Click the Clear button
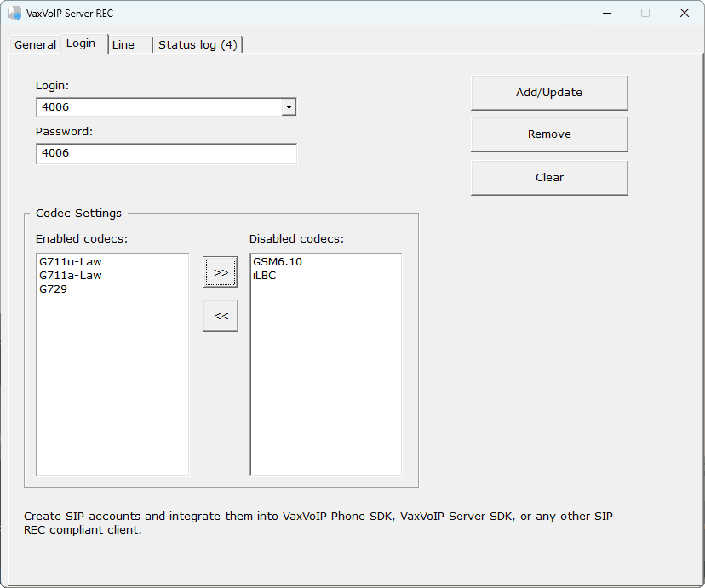Viewport: 705px width, 588px height. click(549, 178)
